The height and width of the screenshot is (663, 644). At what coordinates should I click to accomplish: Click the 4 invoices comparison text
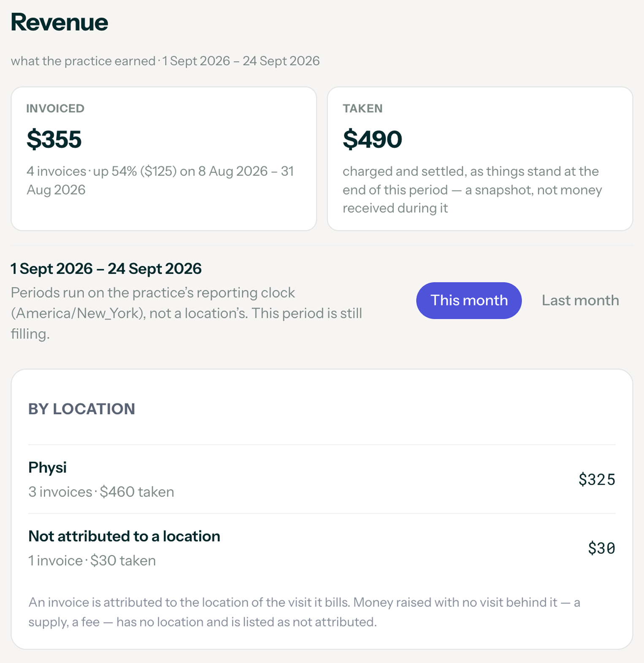(x=160, y=181)
